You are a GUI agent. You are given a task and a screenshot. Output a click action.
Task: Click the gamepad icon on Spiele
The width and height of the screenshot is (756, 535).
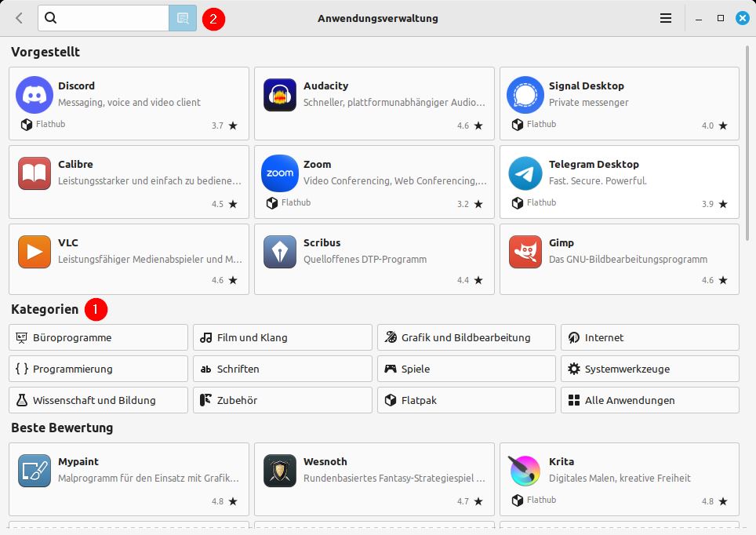[x=390, y=369]
